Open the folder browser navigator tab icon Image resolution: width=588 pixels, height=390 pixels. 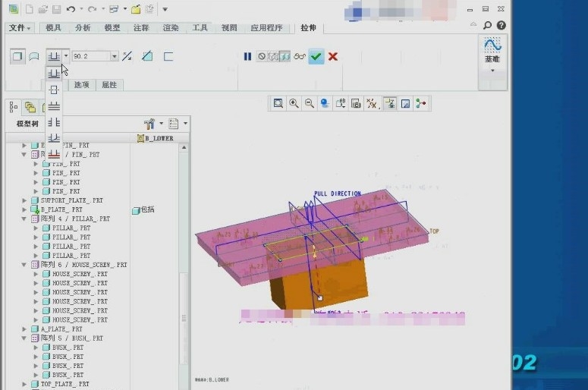coord(30,107)
